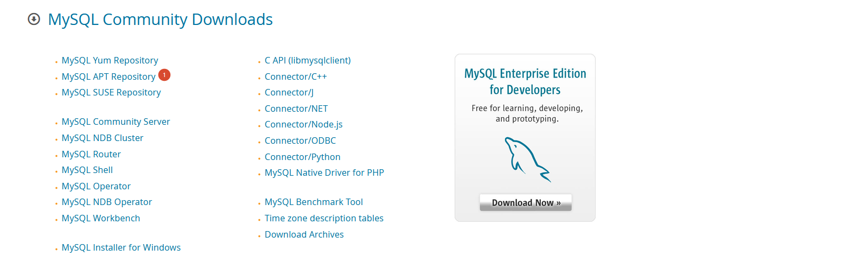Open the C API (libmysqlclient) link
The image size is (868, 262).
pyautogui.click(x=308, y=60)
